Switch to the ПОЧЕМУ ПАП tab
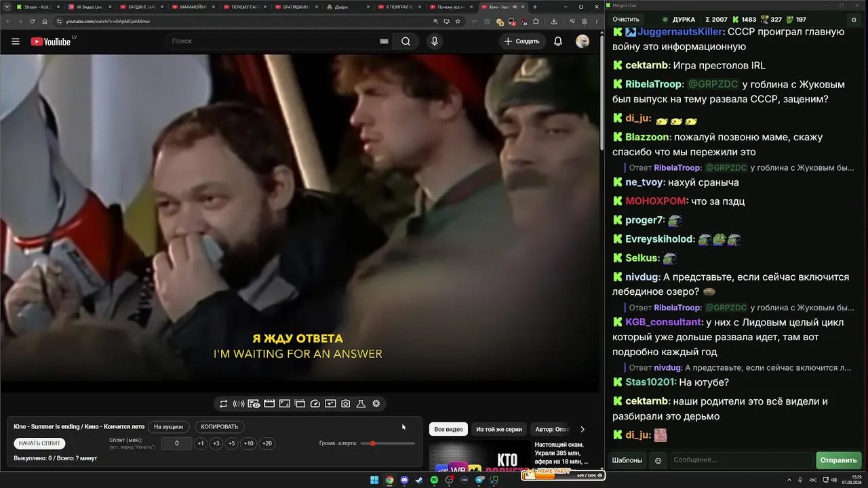Image resolution: width=868 pixels, height=488 pixels. click(x=244, y=7)
